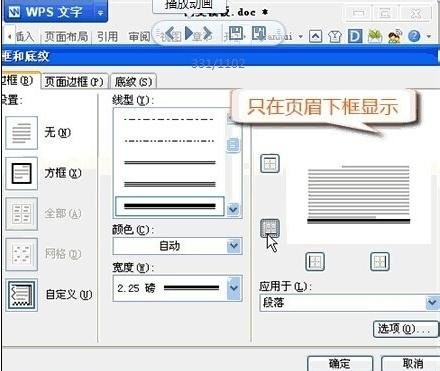
Task: Click the blue D icon in toolbar
Action: pyautogui.click(x=355, y=36)
